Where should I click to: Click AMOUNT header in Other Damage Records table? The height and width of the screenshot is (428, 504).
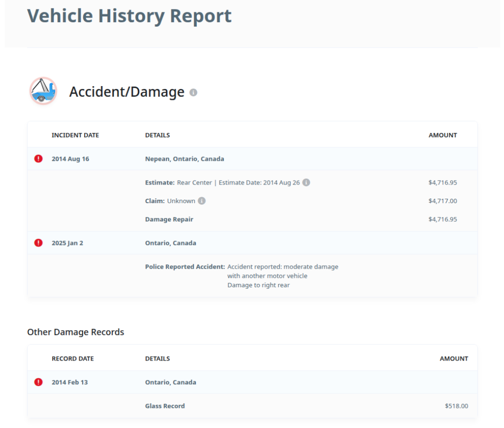click(453, 359)
